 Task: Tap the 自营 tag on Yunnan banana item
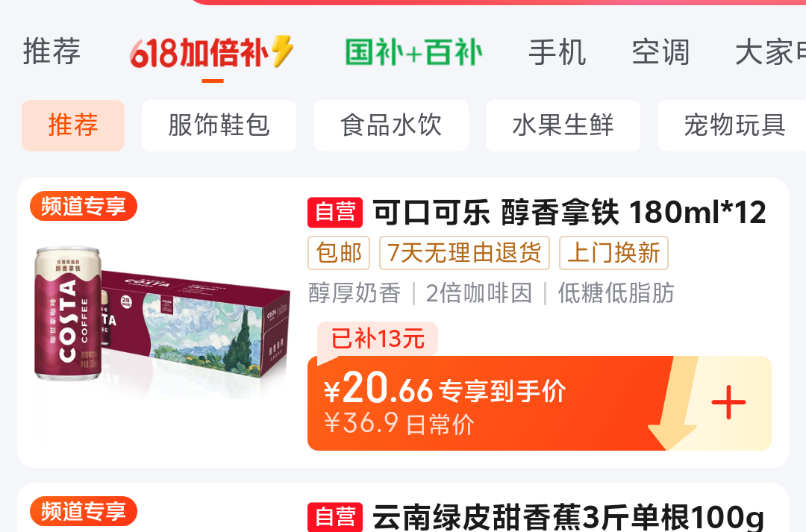(335, 517)
